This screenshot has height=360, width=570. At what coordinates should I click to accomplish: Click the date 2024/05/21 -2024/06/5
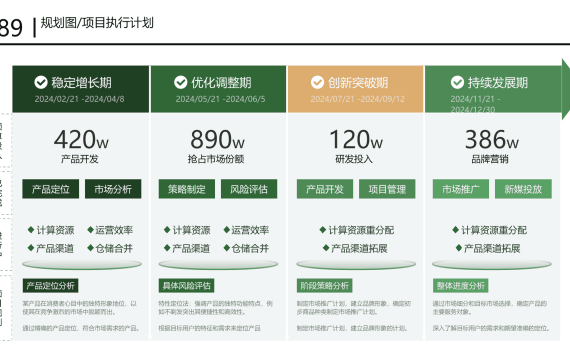(x=220, y=99)
